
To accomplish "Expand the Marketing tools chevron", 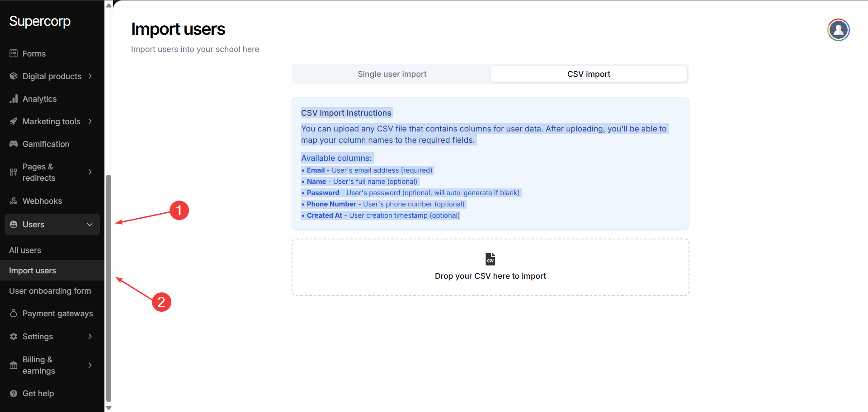I will point(90,121).
